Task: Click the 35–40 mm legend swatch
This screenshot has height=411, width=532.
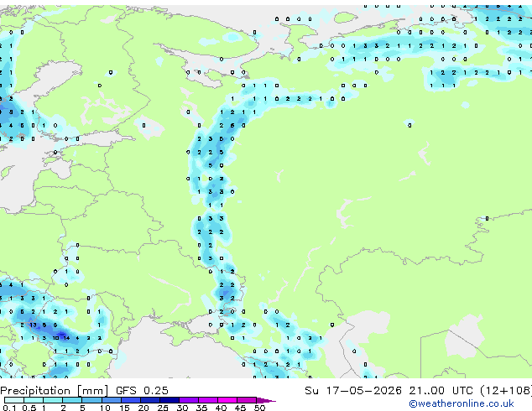Action: [208, 400]
